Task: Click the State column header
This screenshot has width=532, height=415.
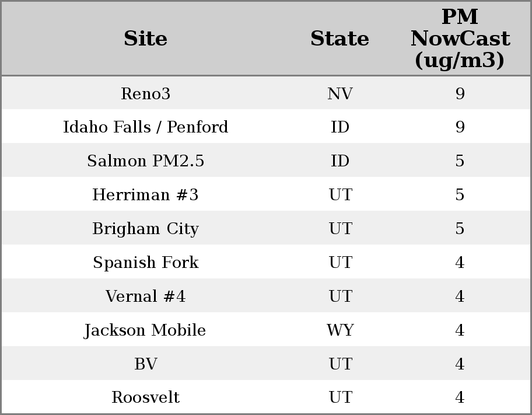Action: [339, 39]
